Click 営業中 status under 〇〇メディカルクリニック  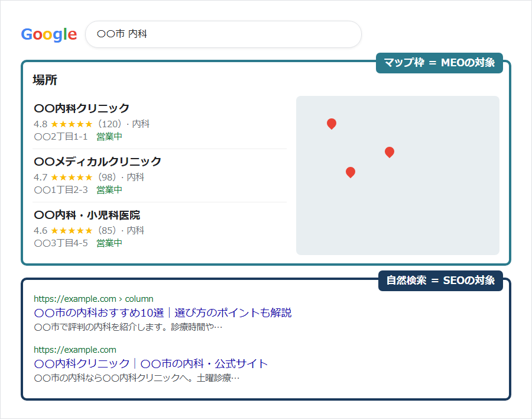click(109, 190)
